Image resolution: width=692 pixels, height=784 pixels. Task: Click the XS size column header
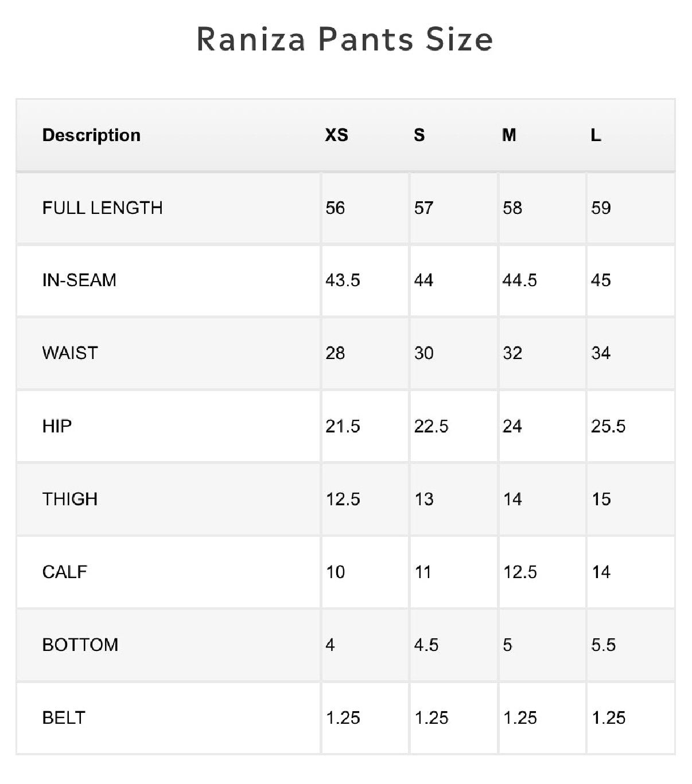click(336, 135)
